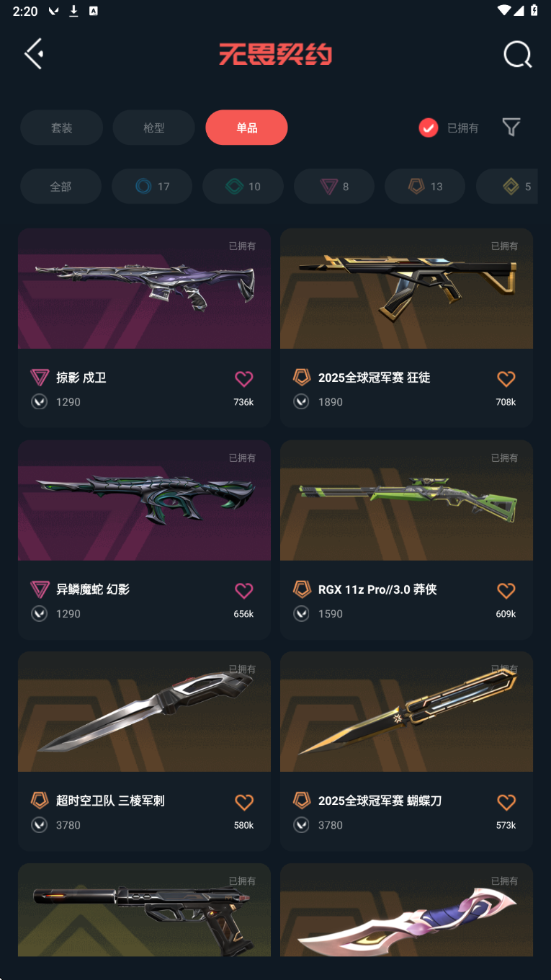Choose the 全部 filter button
This screenshot has height=980, width=551.
point(61,187)
